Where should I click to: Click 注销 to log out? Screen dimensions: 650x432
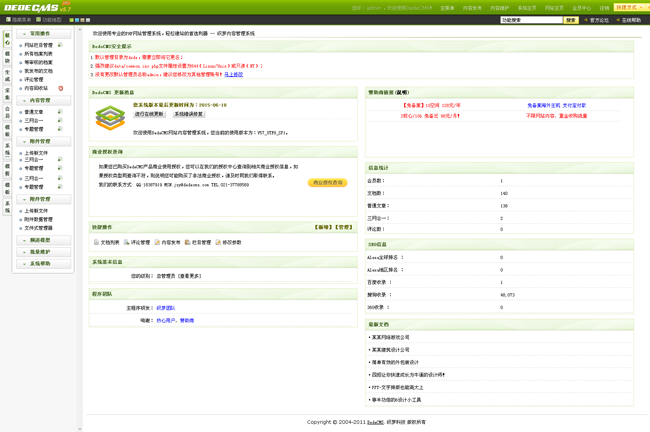click(604, 8)
